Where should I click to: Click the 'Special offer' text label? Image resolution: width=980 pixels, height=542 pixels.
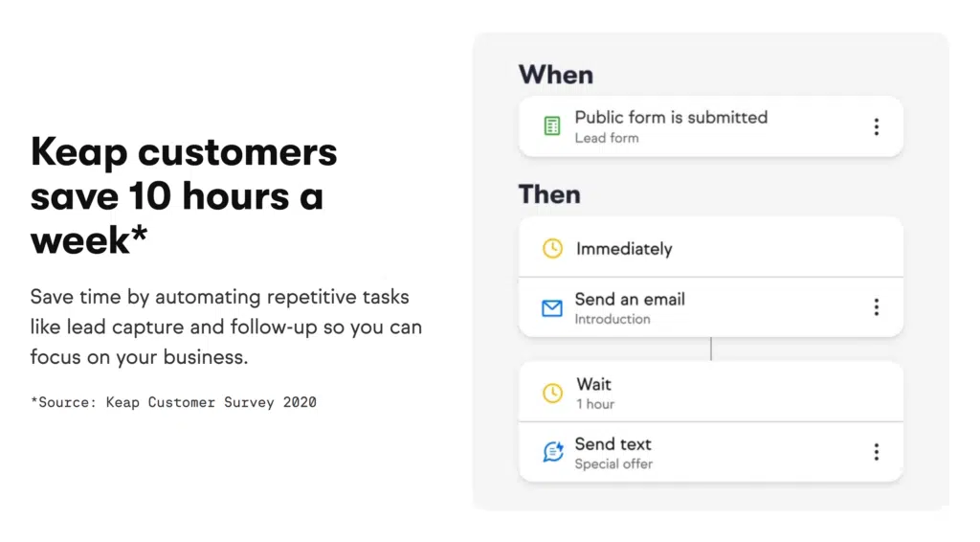(x=613, y=464)
